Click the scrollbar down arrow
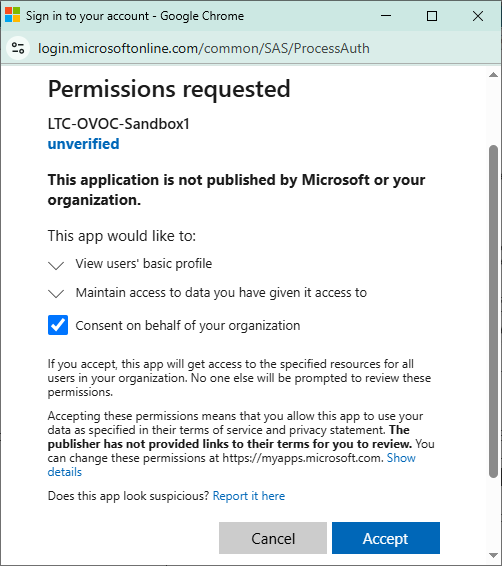 (x=493, y=555)
